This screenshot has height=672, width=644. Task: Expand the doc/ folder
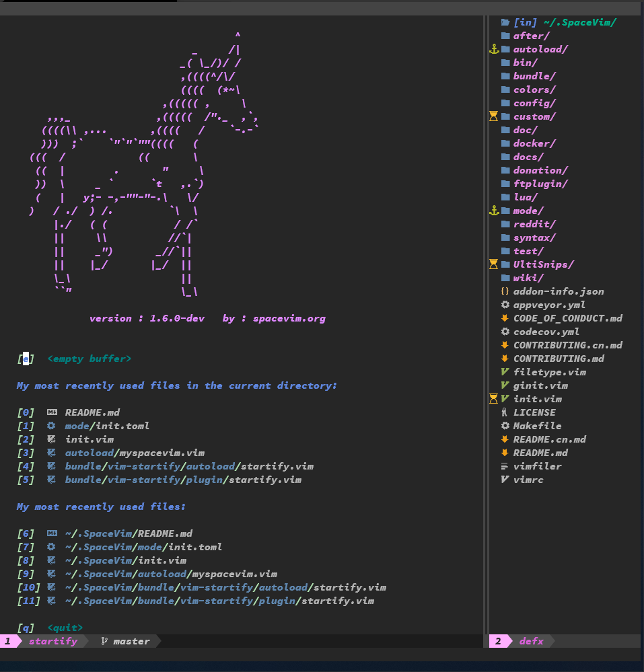click(526, 130)
